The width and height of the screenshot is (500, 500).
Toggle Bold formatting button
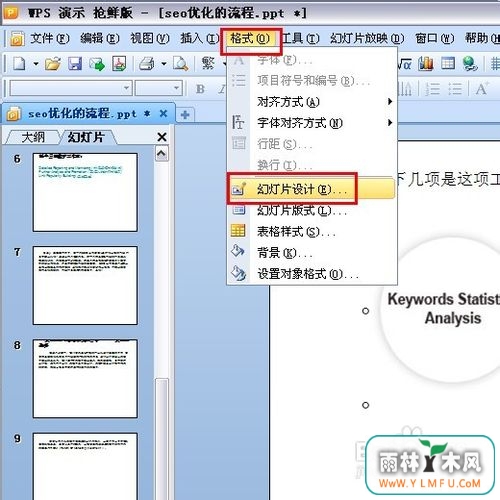point(200,89)
